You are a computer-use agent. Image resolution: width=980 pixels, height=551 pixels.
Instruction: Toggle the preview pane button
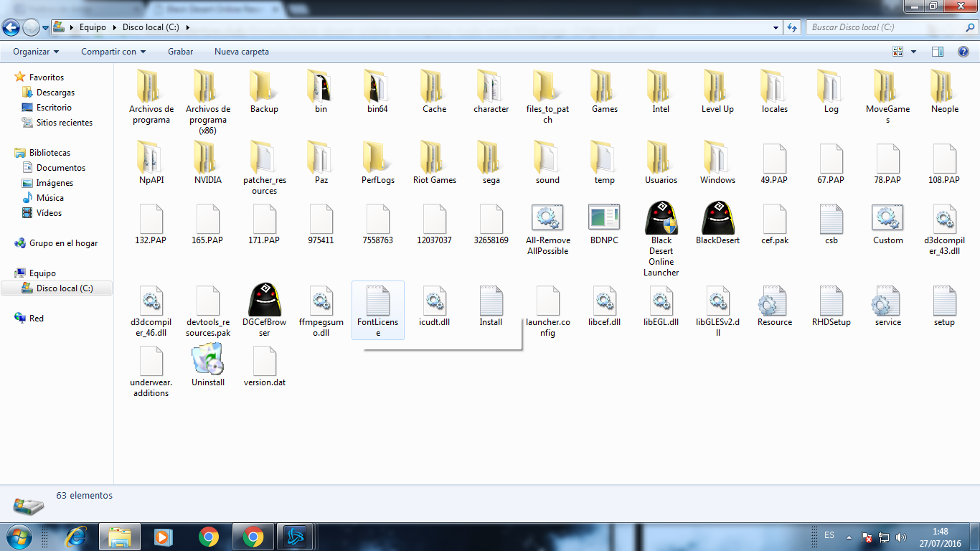coord(937,52)
